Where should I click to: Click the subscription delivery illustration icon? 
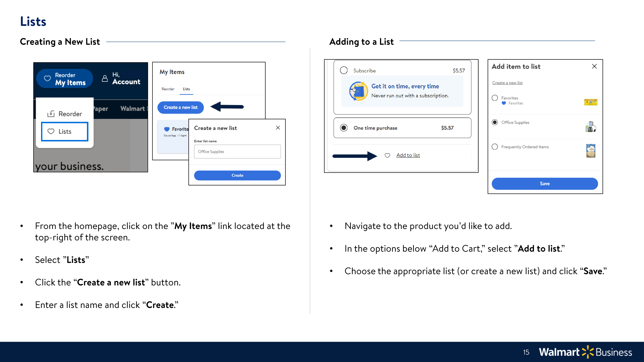(359, 91)
